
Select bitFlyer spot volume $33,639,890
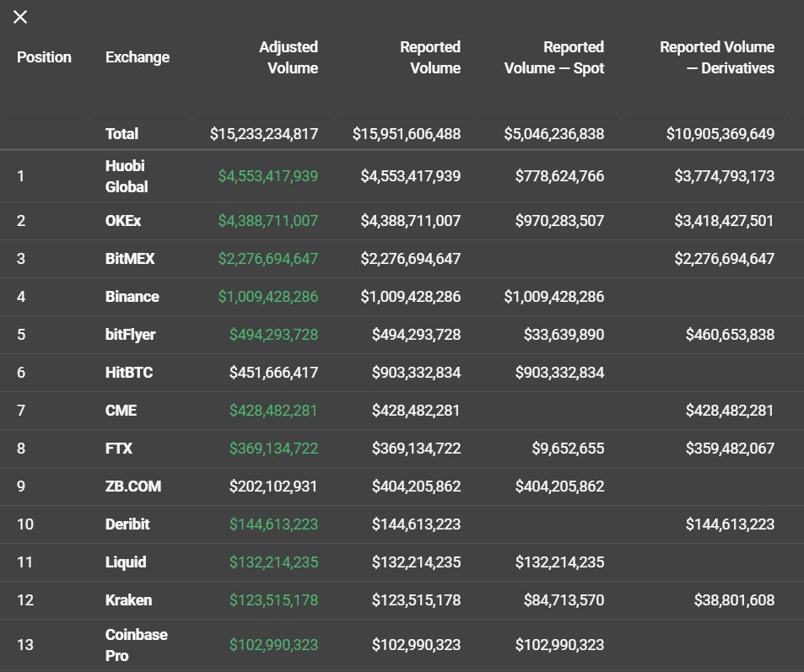(x=564, y=335)
